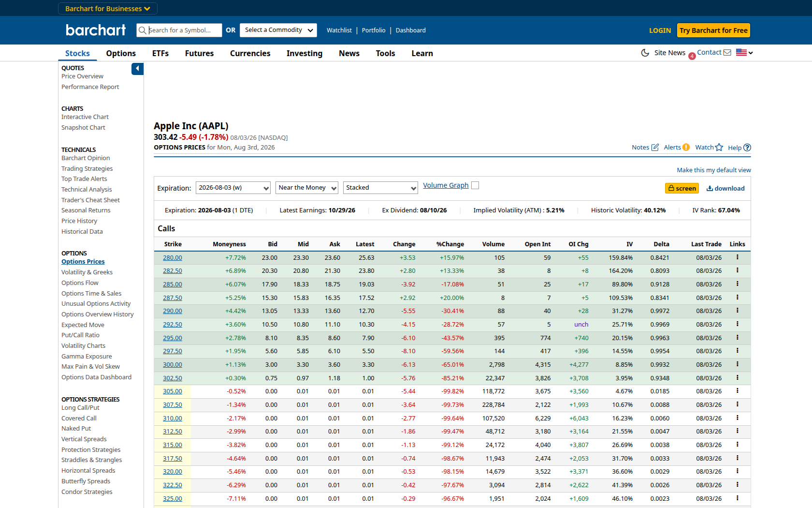Open links menu for 287.50 strike row
Screen dimensions: 812x508
pos(738,298)
